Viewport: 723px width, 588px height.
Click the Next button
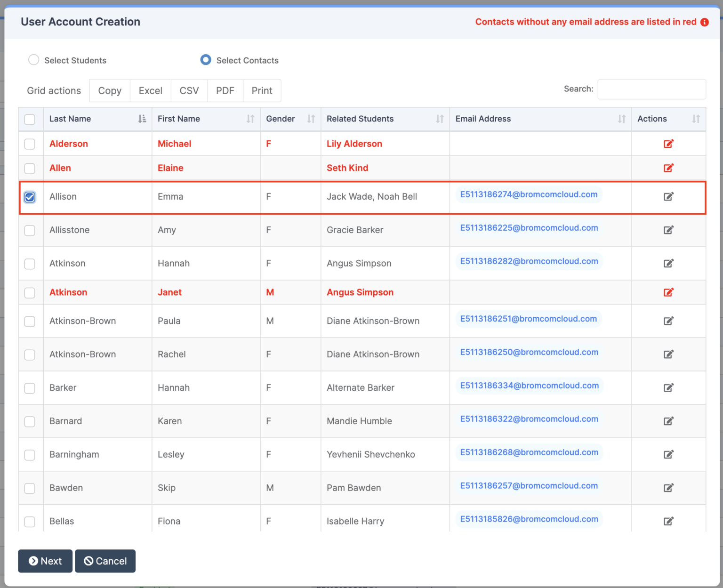(45, 561)
